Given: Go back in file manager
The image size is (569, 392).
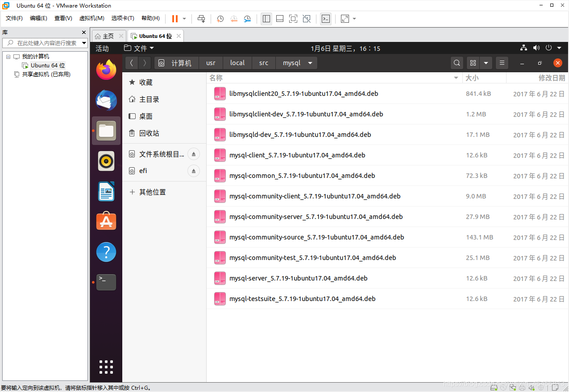Looking at the screenshot, I should 132,63.
